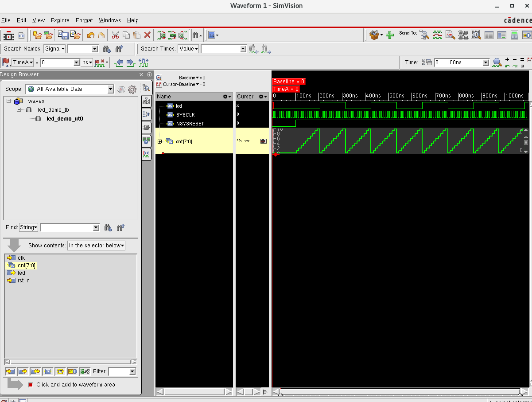Toggle the analog format icon beside cnt[7:0]

[x=263, y=141]
